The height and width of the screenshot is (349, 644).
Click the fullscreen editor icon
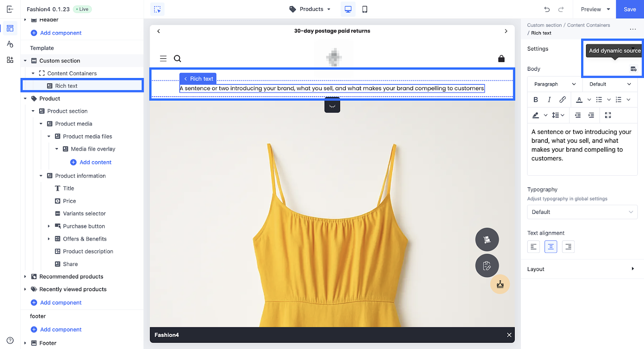[x=608, y=115]
